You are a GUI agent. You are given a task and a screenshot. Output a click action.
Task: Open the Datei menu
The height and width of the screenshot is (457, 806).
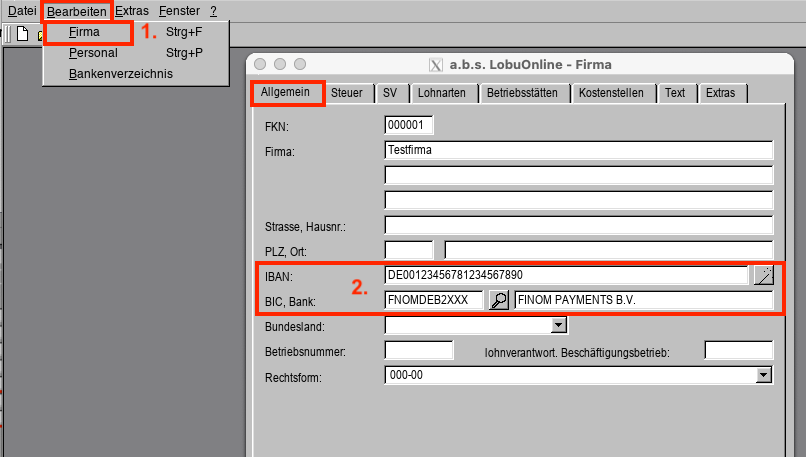pos(22,10)
